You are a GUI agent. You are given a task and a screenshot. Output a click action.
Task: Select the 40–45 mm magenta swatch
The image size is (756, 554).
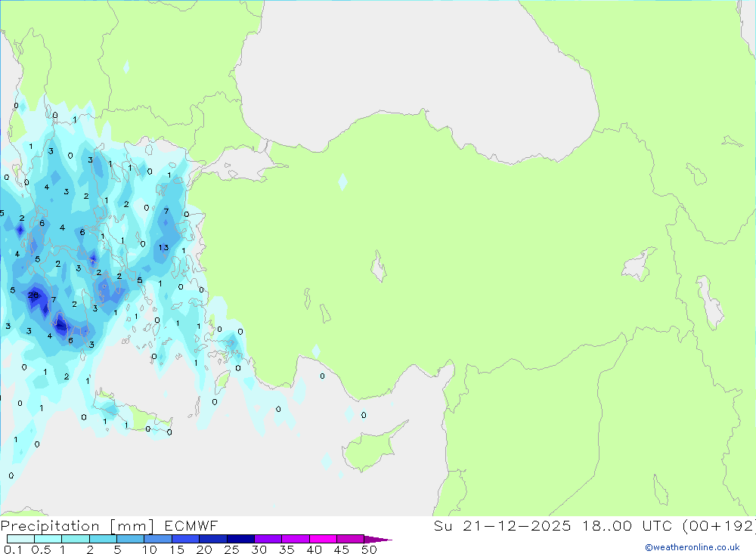point(323,539)
